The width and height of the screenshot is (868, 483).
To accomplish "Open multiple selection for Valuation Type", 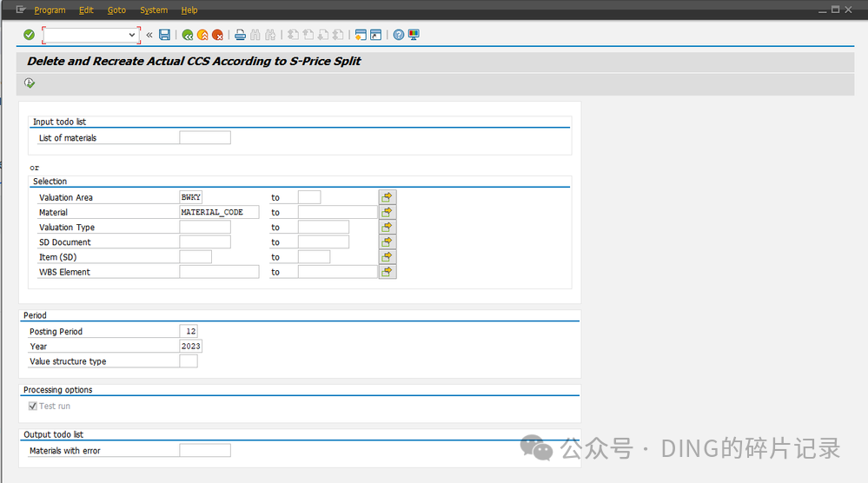I will coord(388,227).
